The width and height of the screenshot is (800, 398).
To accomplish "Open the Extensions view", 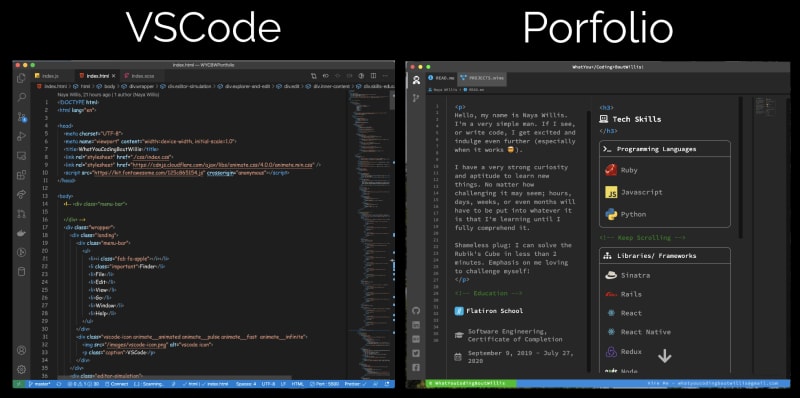I will point(21,175).
